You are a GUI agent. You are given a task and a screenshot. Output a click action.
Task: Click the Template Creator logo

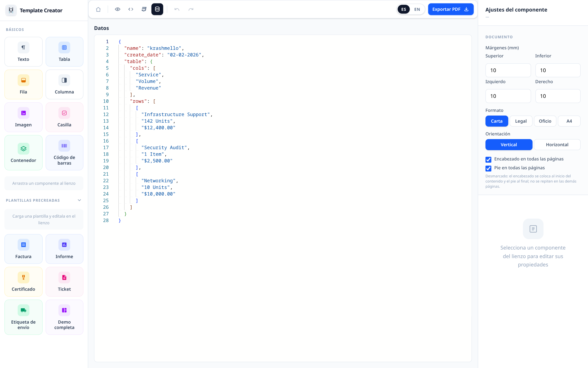[11, 10]
